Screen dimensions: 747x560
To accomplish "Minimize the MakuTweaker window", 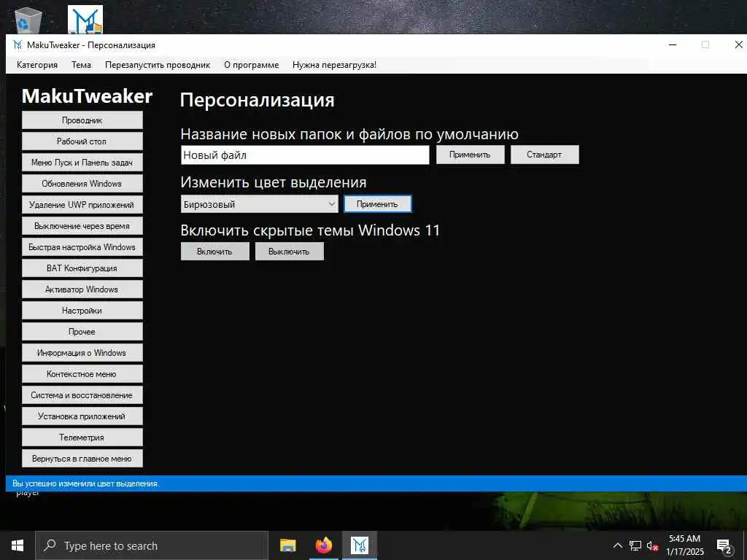I will pos(673,44).
